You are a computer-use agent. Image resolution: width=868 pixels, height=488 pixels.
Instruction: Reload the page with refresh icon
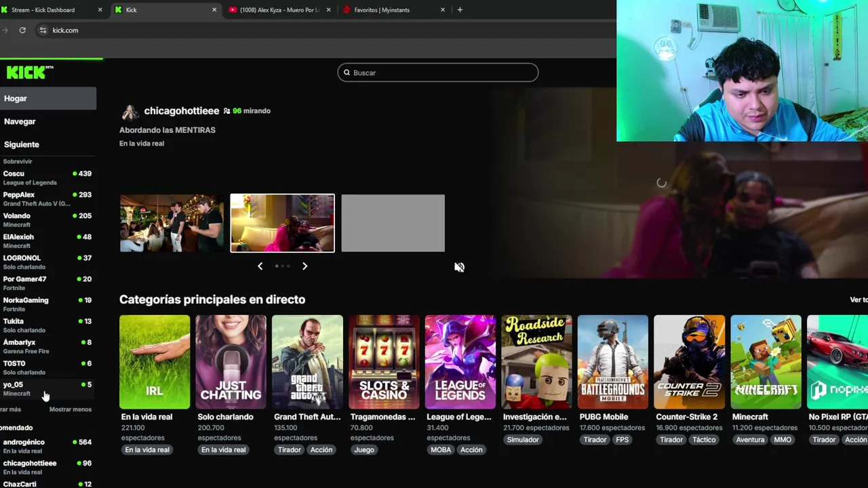22,30
